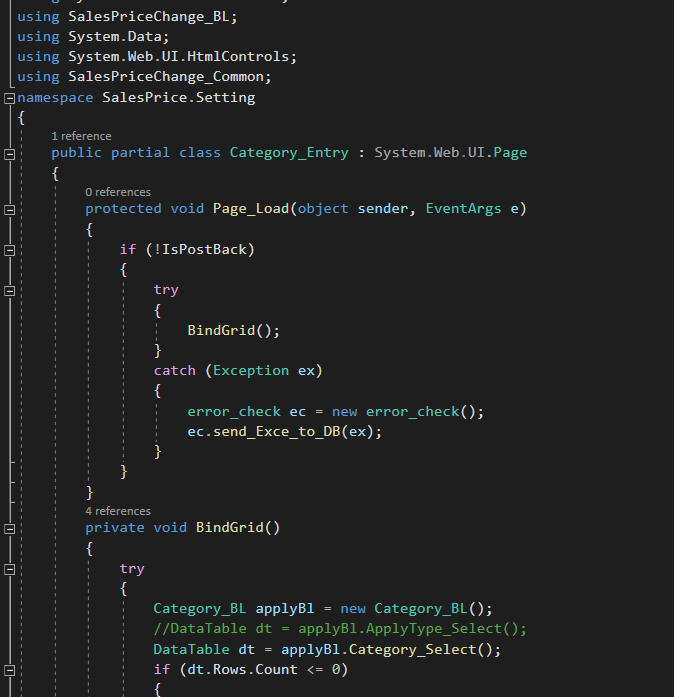This screenshot has width=674, height=697.
Task: Click the Page_Load method name
Action: pos(251,208)
